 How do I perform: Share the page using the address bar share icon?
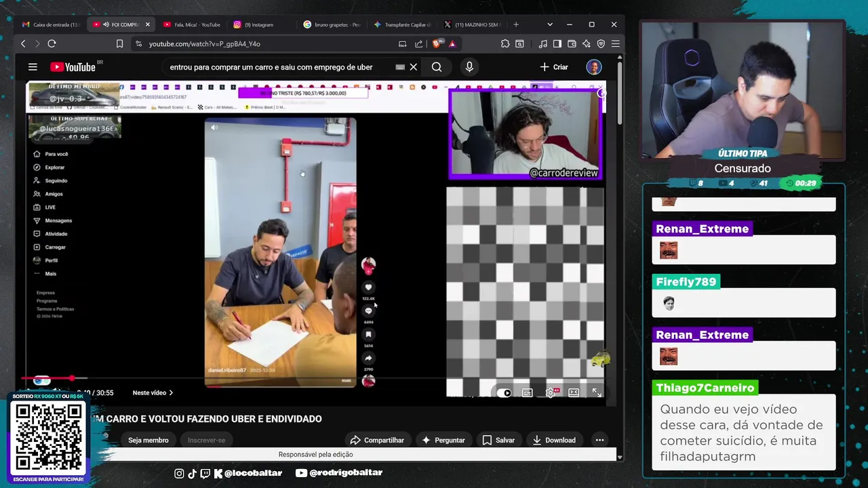point(418,43)
